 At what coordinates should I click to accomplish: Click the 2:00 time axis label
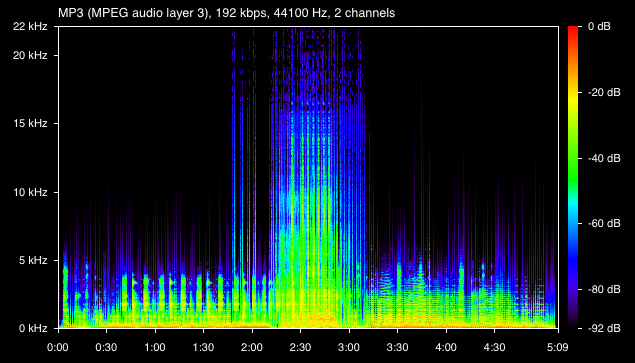(252, 348)
